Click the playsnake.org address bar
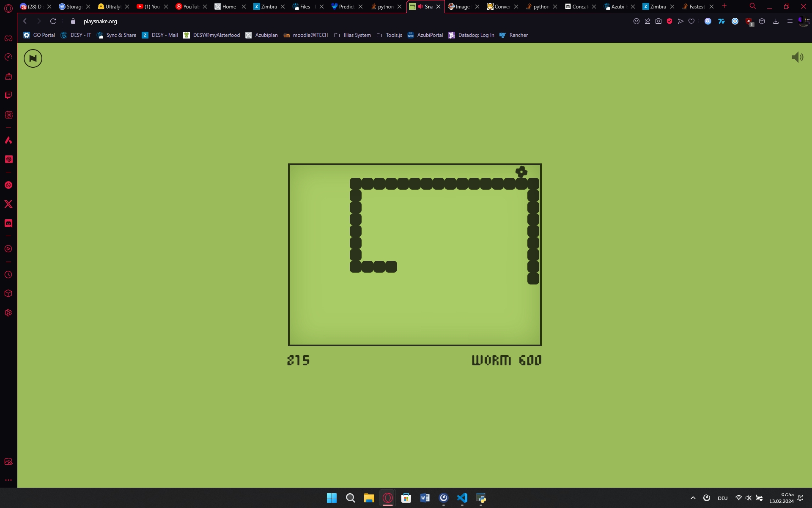The height and width of the screenshot is (508, 812). pyautogui.click(x=100, y=21)
